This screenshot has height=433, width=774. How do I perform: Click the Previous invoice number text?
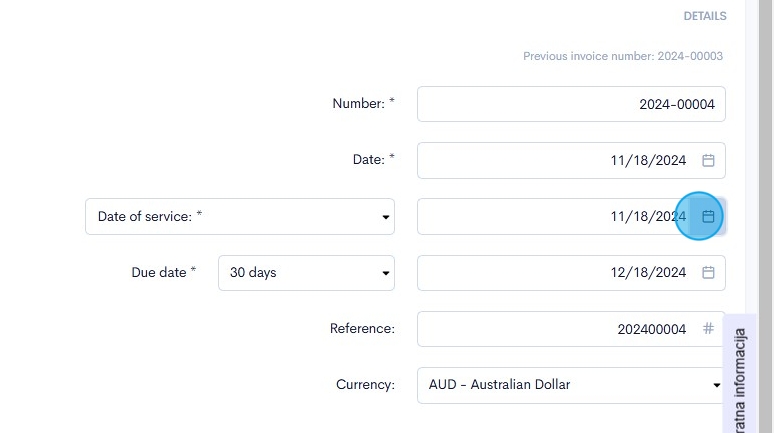point(623,56)
